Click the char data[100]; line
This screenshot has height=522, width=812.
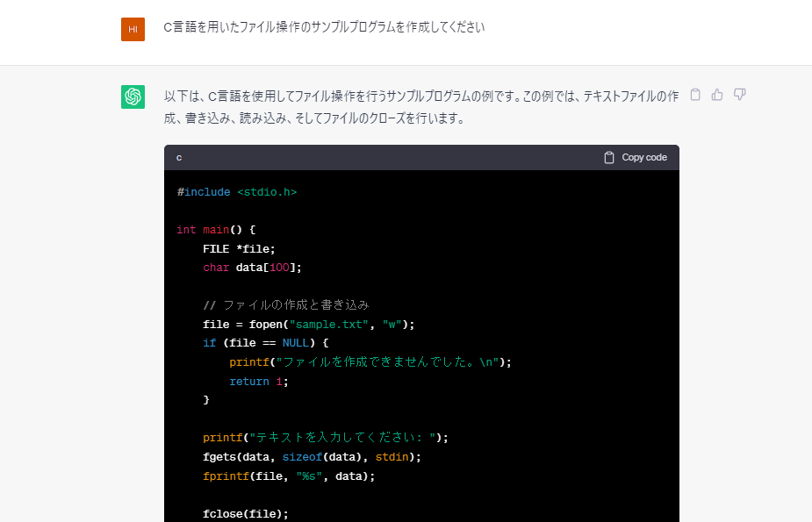pos(252,268)
